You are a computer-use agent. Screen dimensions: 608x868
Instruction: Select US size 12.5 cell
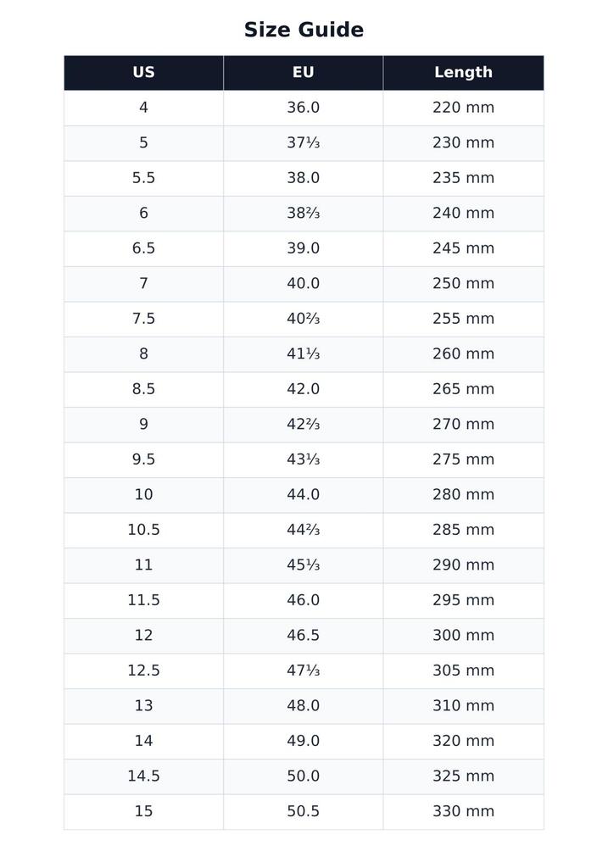pyautogui.click(x=143, y=671)
